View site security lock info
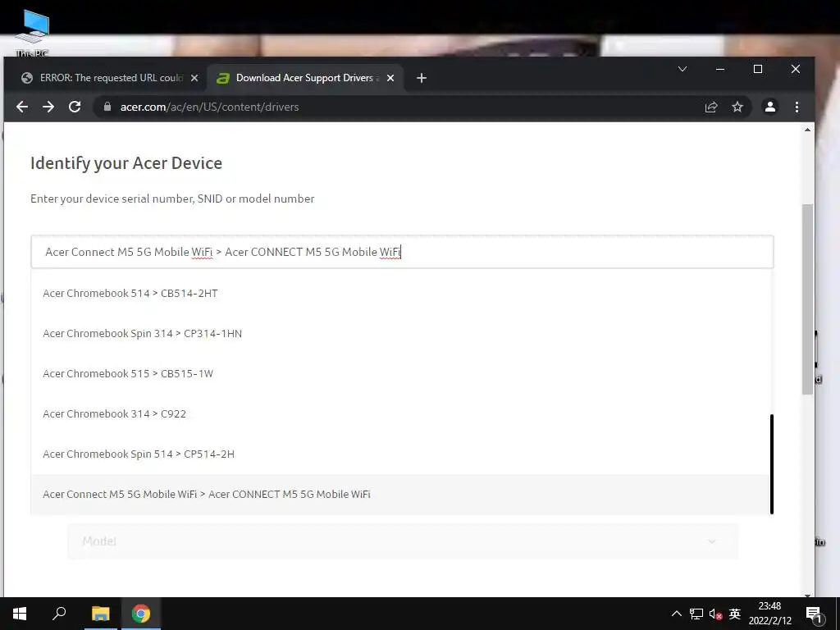The image size is (840, 630). tap(107, 107)
